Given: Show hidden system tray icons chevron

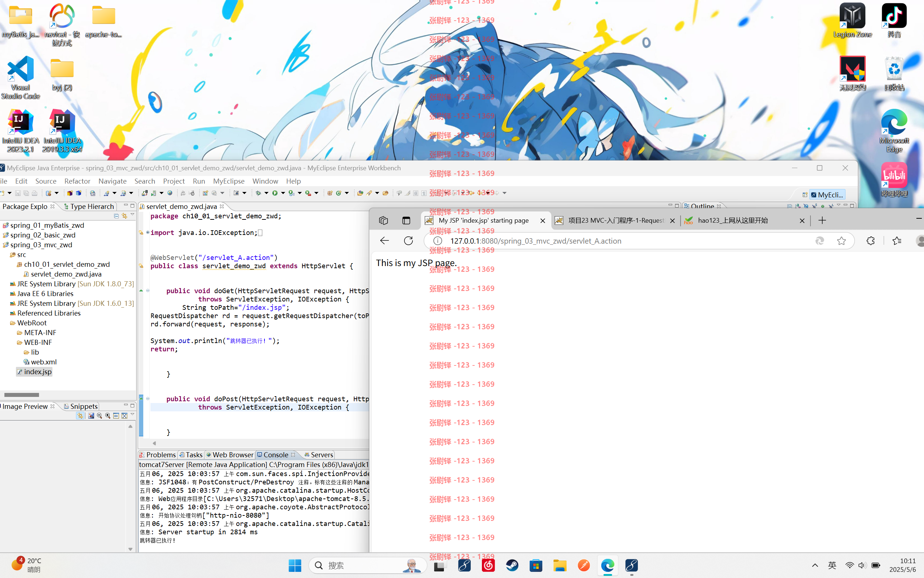Looking at the screenshot, I should 815,565.
